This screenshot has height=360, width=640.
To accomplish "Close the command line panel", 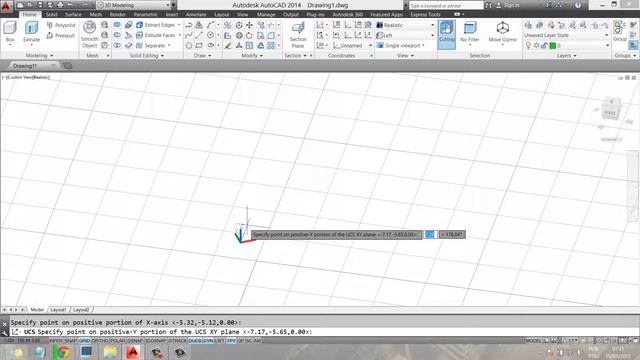I will pyautogui.click(x=4, y=324).
